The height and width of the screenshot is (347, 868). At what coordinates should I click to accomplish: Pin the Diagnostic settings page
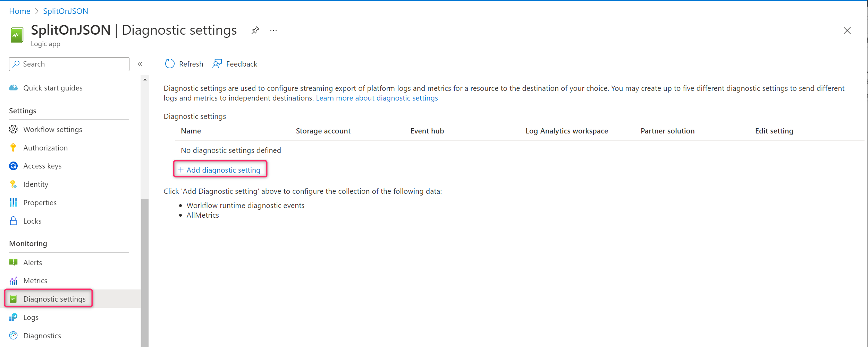point(255,31)
